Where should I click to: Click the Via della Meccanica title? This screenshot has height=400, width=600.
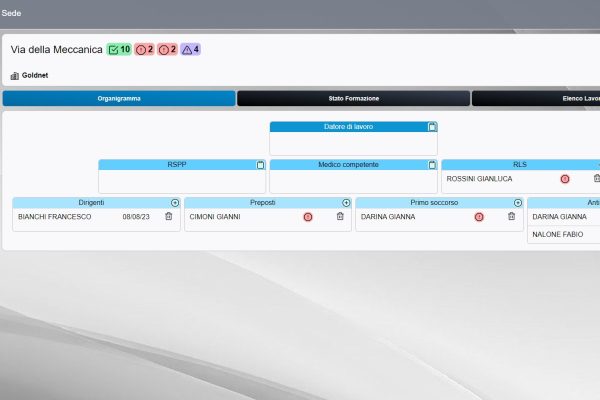coord(57,49)
